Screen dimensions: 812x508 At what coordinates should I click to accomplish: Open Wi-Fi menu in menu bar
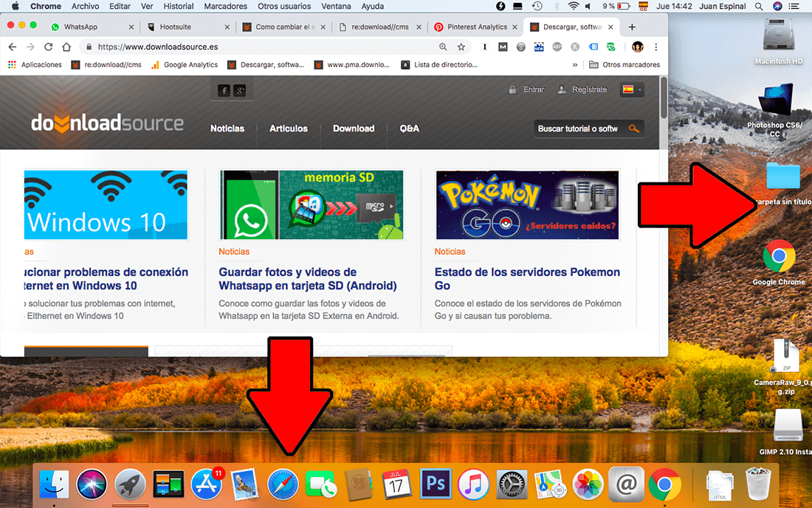point(573,6)
